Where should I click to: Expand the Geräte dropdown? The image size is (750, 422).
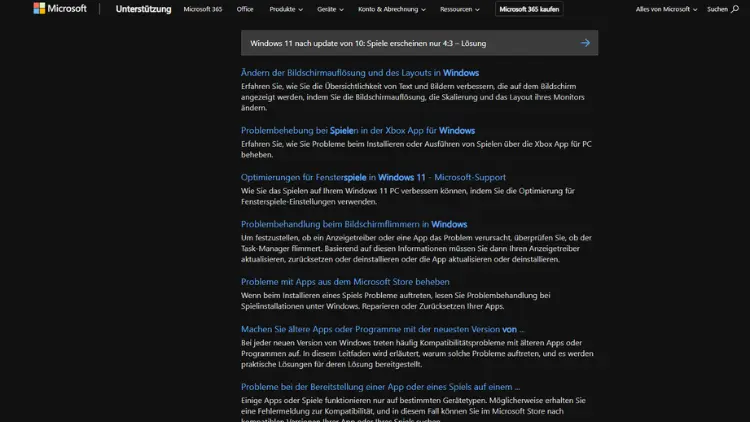(x=330, y=9)
